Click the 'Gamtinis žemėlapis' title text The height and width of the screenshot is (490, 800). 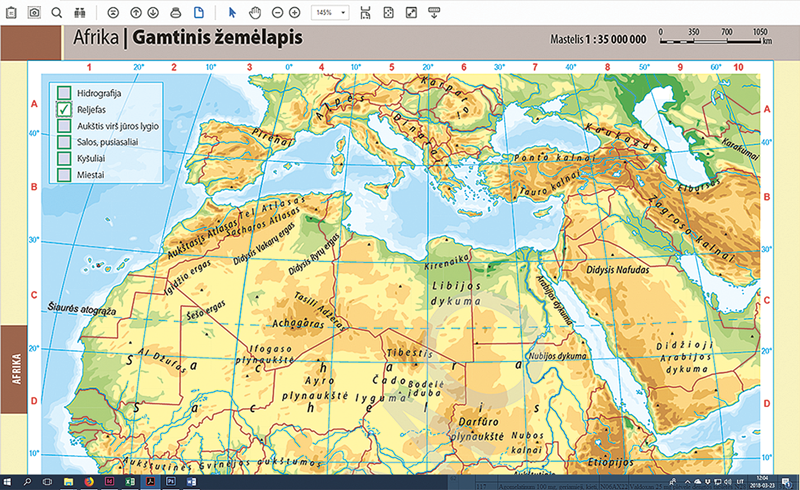[217, 38]
